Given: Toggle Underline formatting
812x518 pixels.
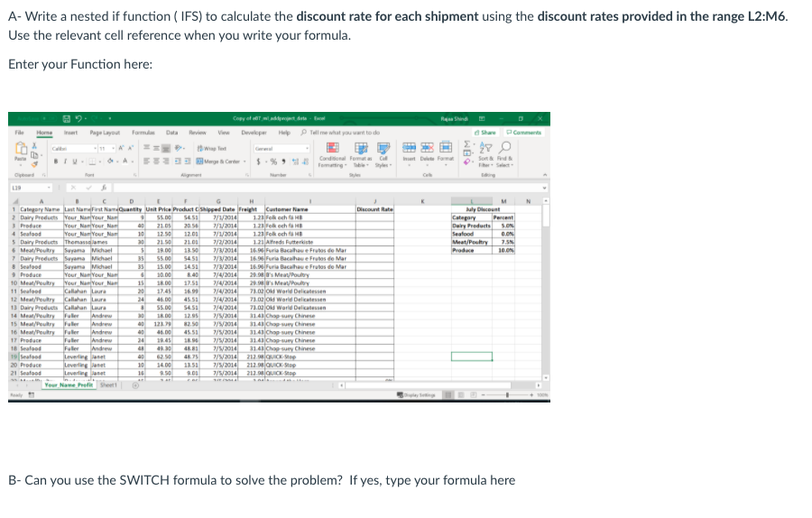Looking at the screenshot, I should click(x=75, y=162).
